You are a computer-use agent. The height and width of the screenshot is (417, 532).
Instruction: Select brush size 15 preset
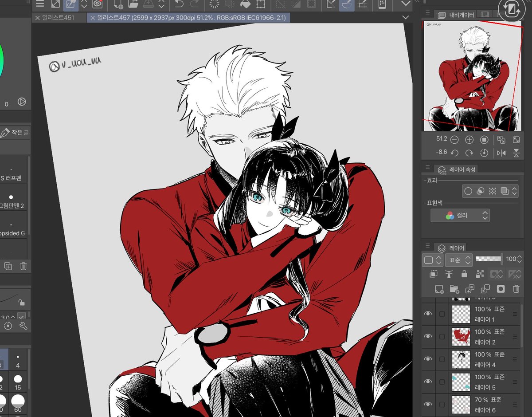click(18, 382)
